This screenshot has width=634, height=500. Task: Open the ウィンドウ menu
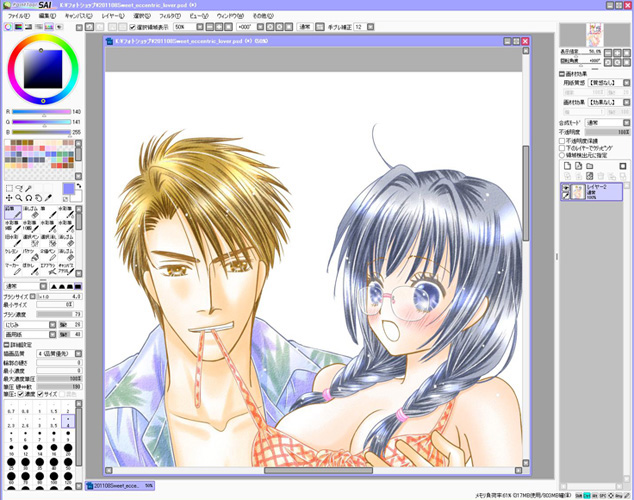tap(230, 16)
